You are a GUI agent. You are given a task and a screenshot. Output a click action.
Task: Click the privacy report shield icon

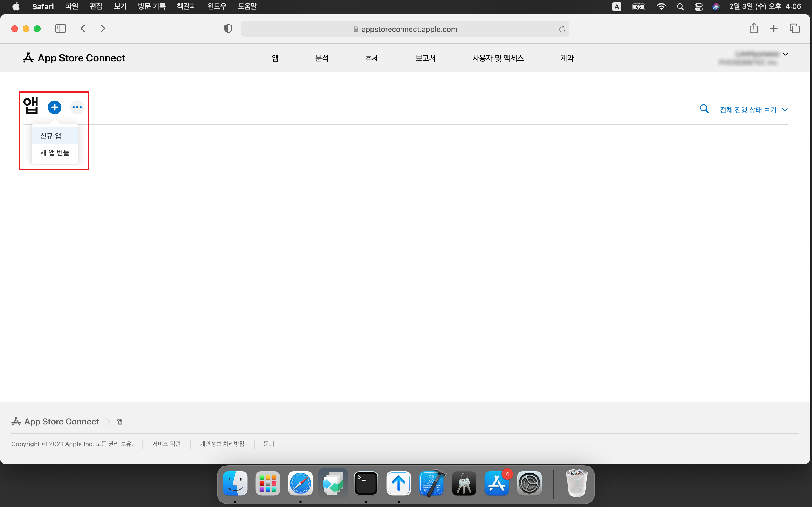pos(228,29)
